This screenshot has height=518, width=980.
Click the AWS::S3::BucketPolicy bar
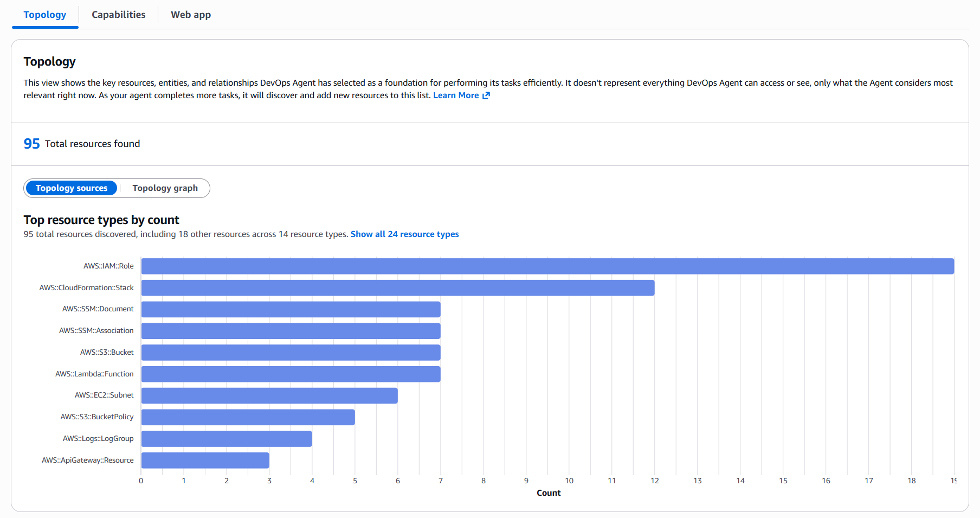click(x=248, y=417)
